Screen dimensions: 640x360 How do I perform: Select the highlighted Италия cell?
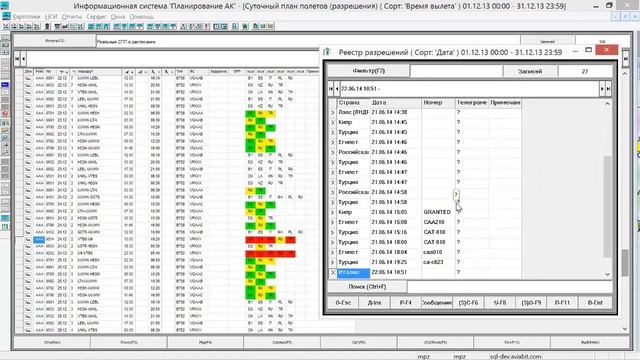[x=353, y=272]
